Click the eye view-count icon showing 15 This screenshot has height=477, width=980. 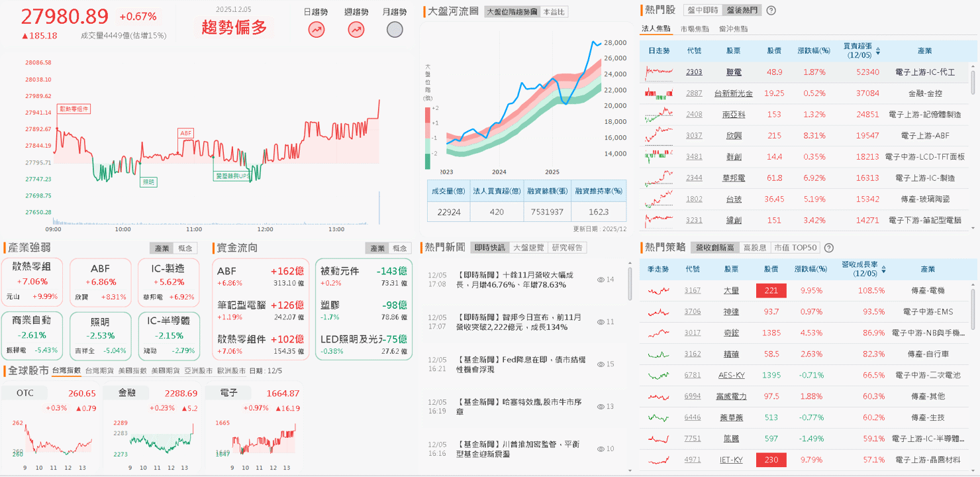[x=601, y=364]
